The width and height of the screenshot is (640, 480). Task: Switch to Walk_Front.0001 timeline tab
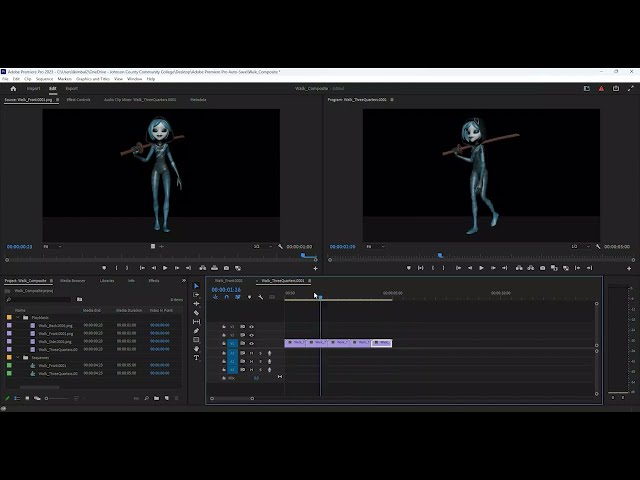[229, 281]
